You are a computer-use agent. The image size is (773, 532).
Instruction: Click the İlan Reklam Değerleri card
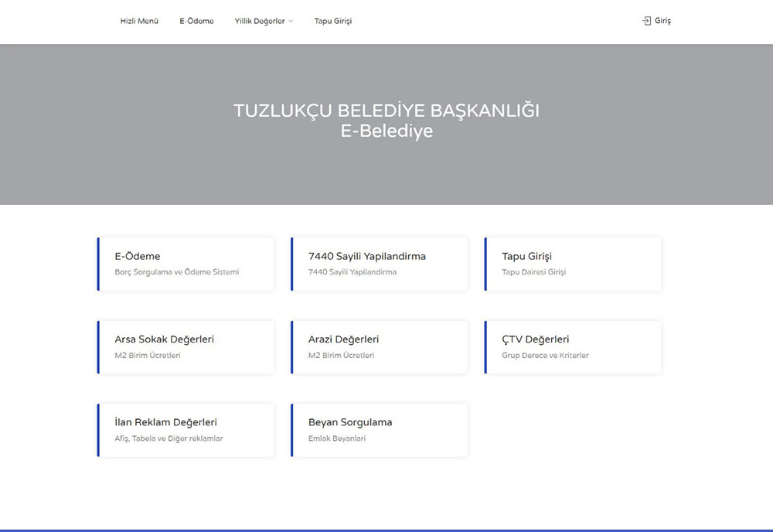(x=186, y=430)
